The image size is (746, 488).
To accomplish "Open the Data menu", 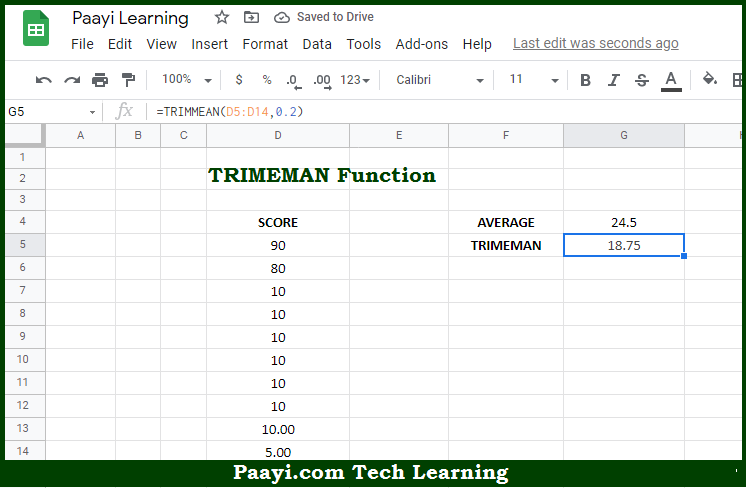I will [x=317, y=44].
